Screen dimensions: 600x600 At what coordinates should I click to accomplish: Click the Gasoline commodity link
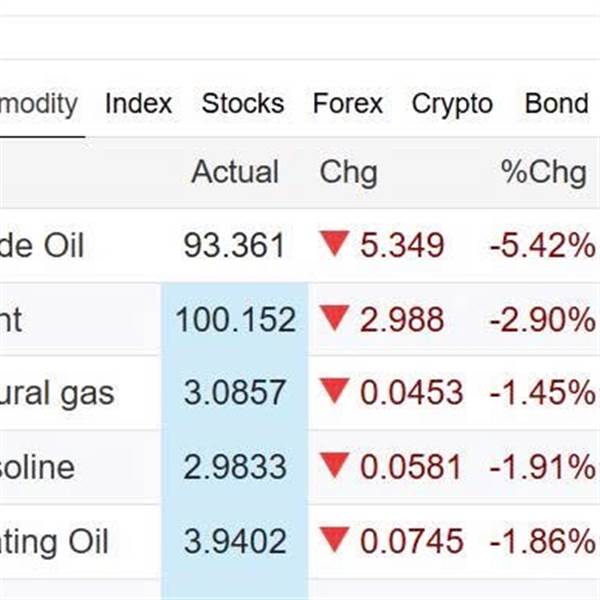tap(37, 467)
